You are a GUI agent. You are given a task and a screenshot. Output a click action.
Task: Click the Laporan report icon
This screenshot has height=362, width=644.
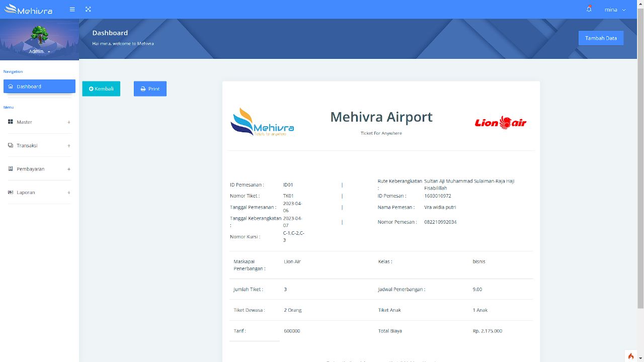point(11,192)
